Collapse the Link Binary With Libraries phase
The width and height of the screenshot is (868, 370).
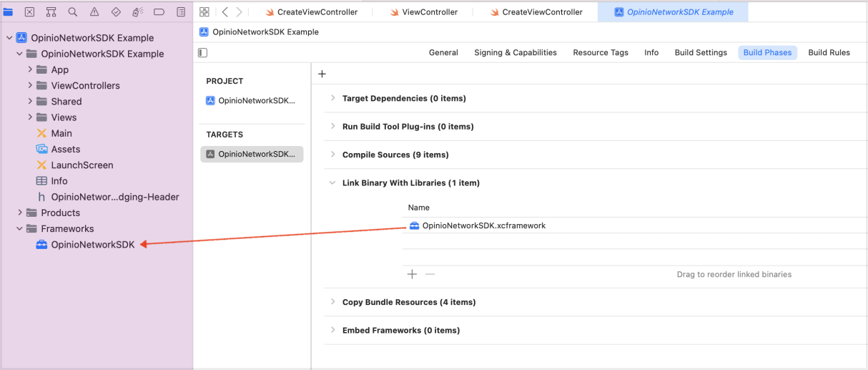click(332, 183)
